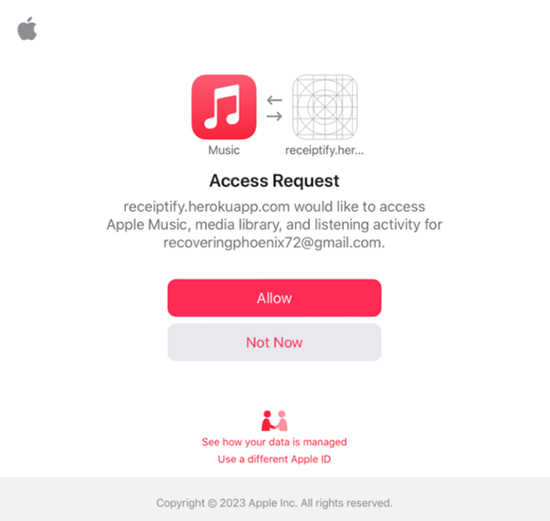Click the copyright 2023 Apple Inc. footer text
Viewport: 550px width, 521px height.
pos(274,503)
